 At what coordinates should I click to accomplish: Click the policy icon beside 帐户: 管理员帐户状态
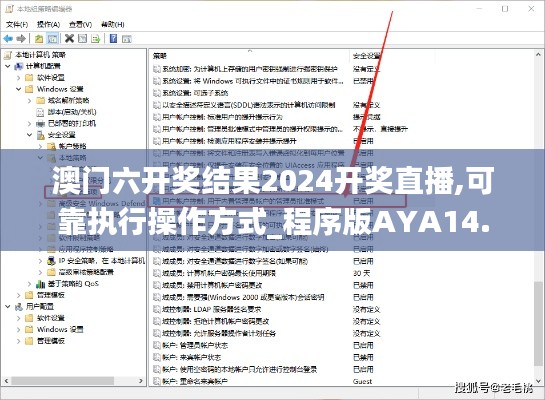(x=157, y=345)
